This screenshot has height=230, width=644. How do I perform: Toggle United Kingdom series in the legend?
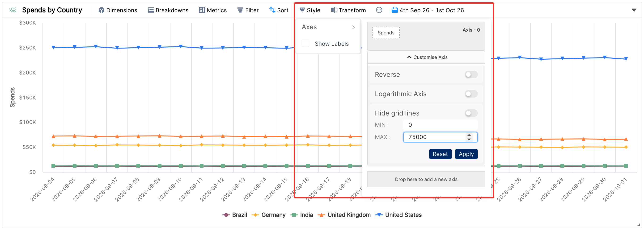[344, 215]
